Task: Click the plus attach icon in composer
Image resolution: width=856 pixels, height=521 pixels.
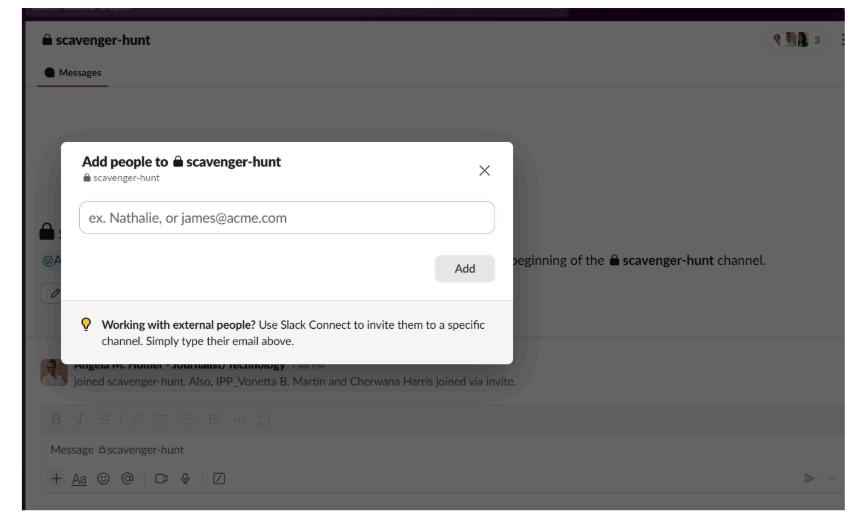Action: [56, 478]
